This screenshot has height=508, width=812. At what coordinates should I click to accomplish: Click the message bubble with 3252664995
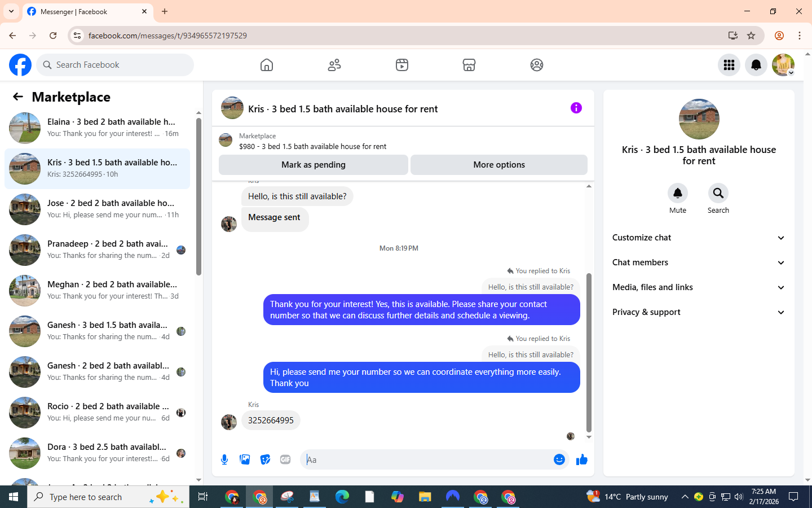[271, 421]
